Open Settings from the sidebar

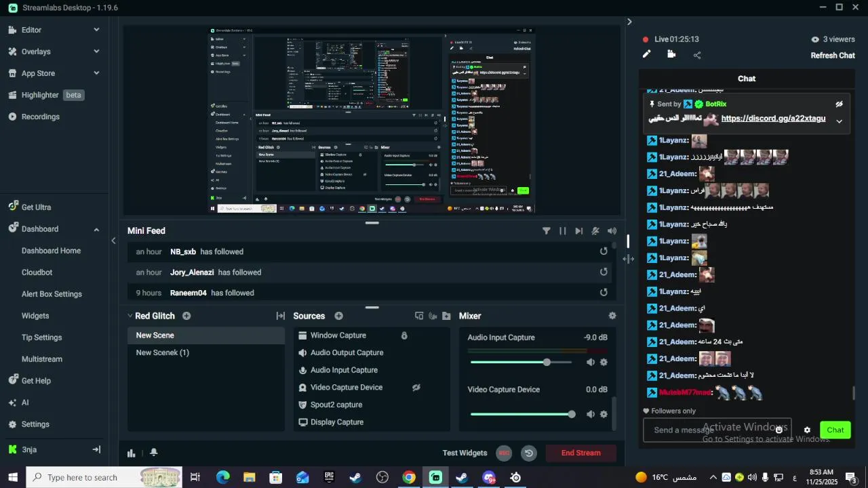[x=35, y=424]
